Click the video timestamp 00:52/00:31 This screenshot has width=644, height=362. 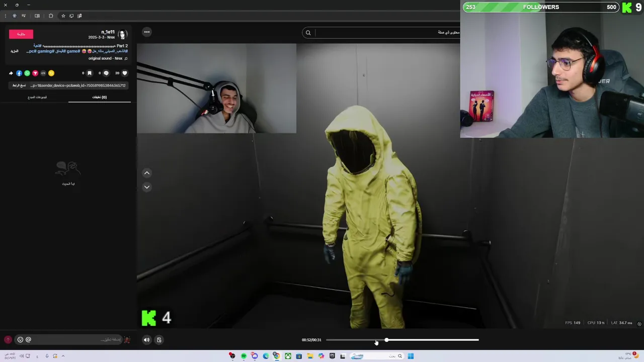point(311,340)
